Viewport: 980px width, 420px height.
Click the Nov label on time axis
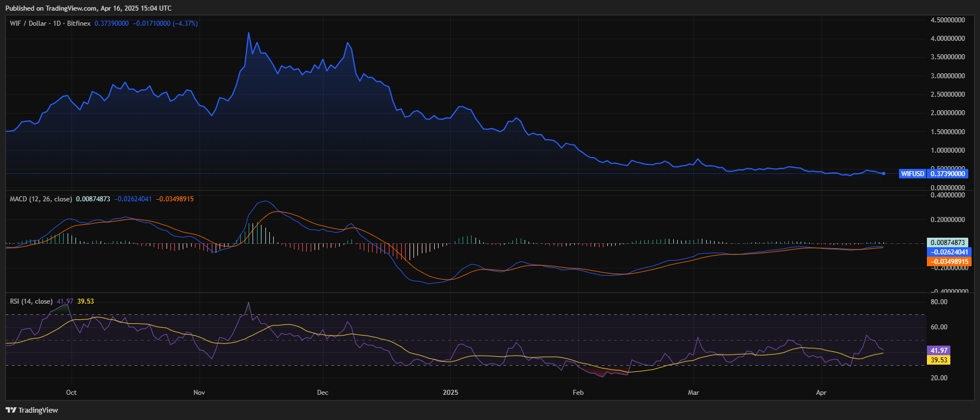tap(199, 393)
